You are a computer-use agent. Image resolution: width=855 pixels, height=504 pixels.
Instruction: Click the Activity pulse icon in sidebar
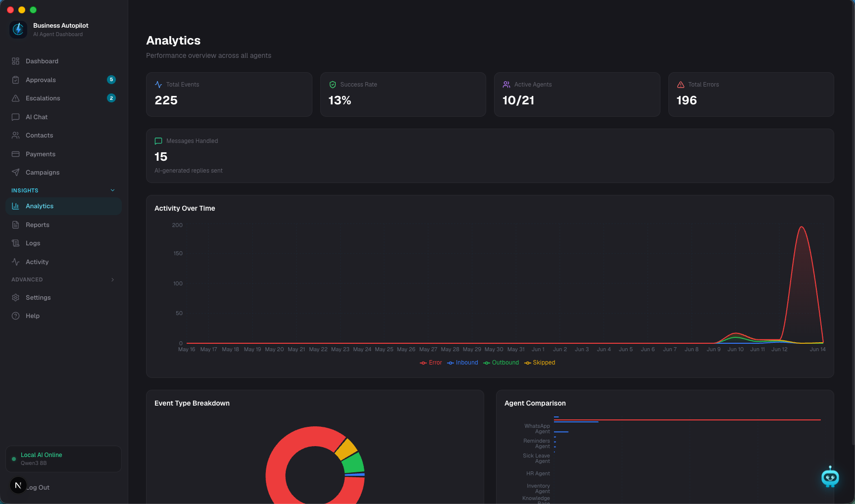pyautogui.click(x=15, y=262)
